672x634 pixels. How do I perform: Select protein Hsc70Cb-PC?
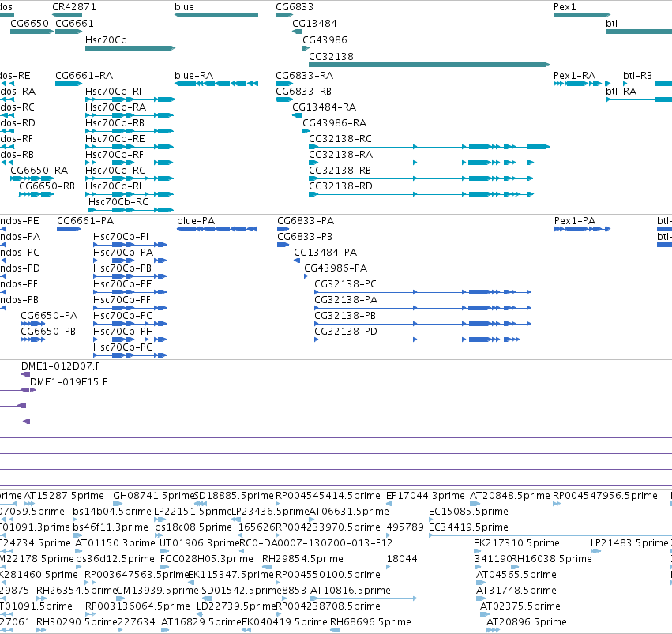point(122,347)
